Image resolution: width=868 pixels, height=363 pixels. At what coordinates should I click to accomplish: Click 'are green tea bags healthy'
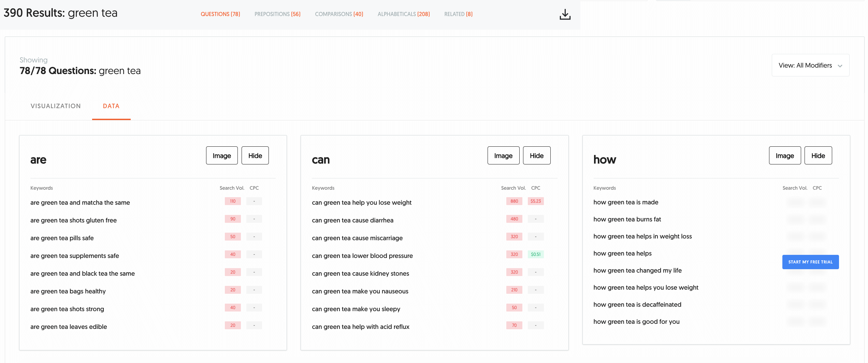click(68, 291)
